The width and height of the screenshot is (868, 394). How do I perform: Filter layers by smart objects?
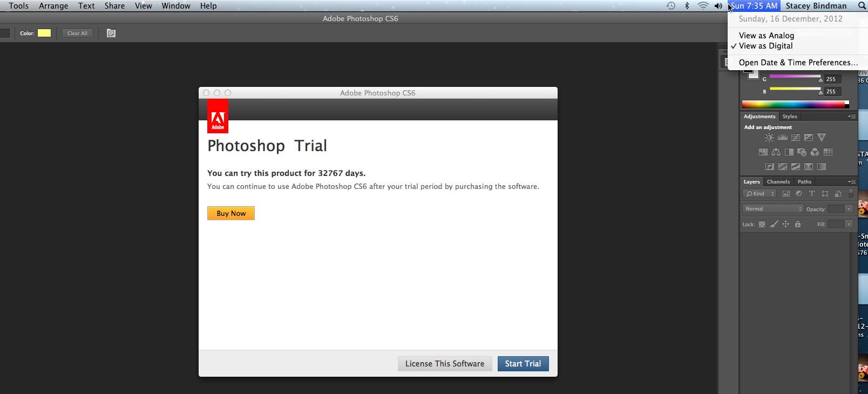[838, 194]
